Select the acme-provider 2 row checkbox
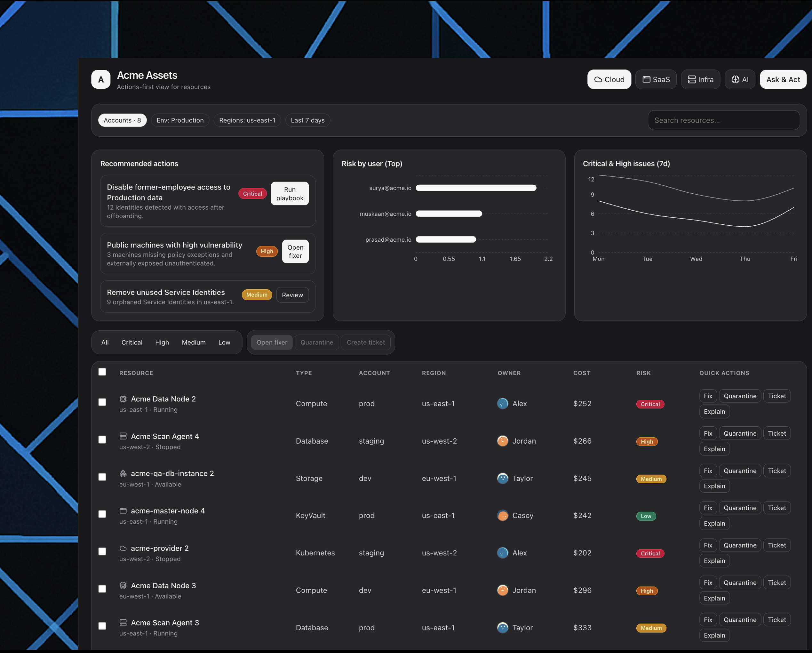 click(102, 551)
